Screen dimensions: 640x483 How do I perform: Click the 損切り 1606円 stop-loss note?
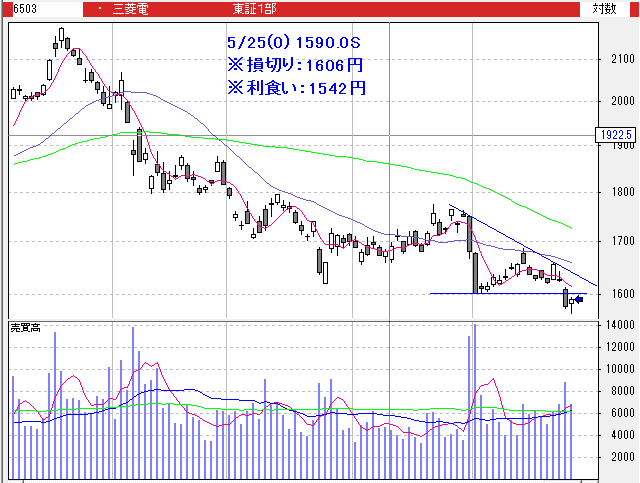295,65
